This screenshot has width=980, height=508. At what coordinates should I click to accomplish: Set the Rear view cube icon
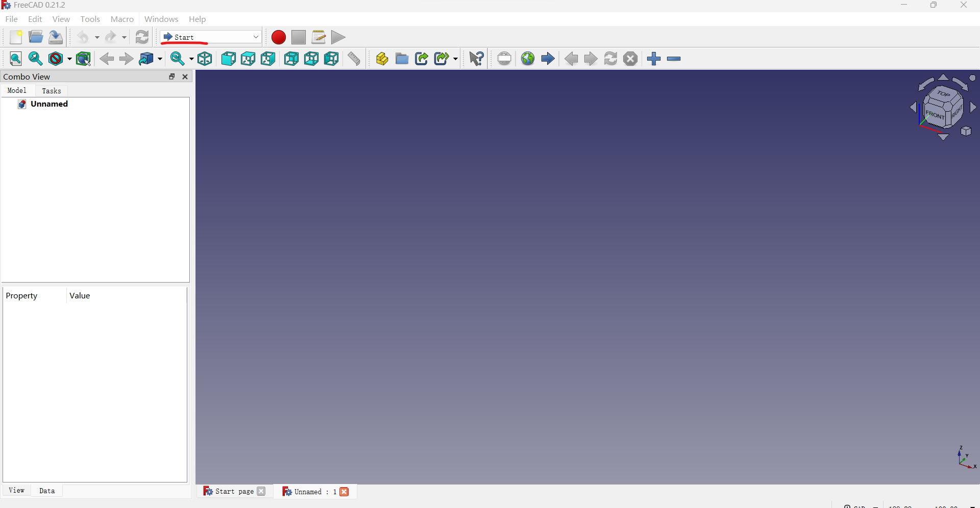292,59
